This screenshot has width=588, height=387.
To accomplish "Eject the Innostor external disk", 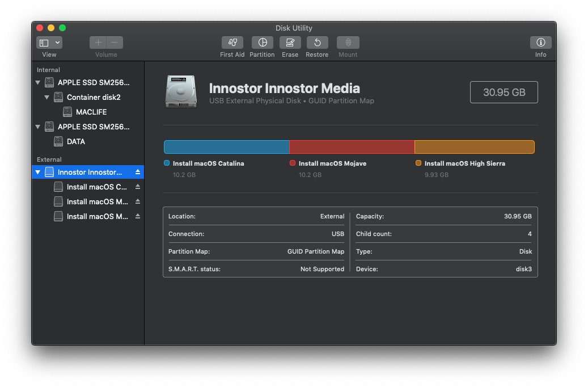I will 138,172.
